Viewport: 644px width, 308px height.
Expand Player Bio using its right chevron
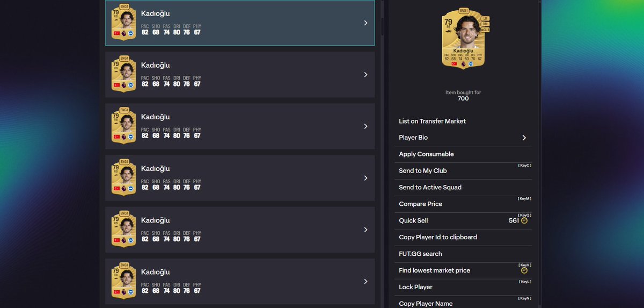pyautogui.click(x=524, y=138)
